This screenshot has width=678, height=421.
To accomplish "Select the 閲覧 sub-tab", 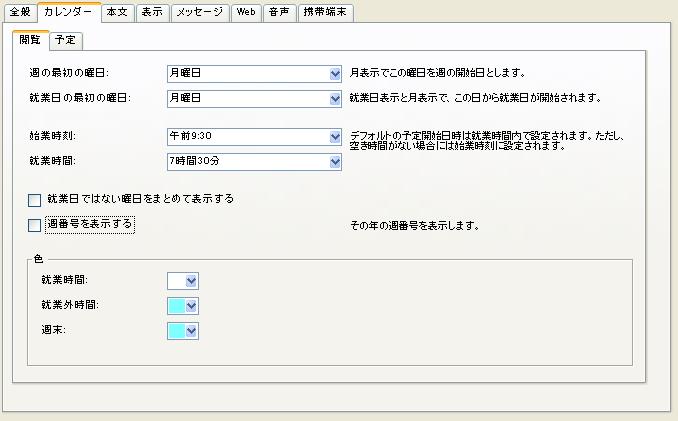I will click(x=31, y=41).
